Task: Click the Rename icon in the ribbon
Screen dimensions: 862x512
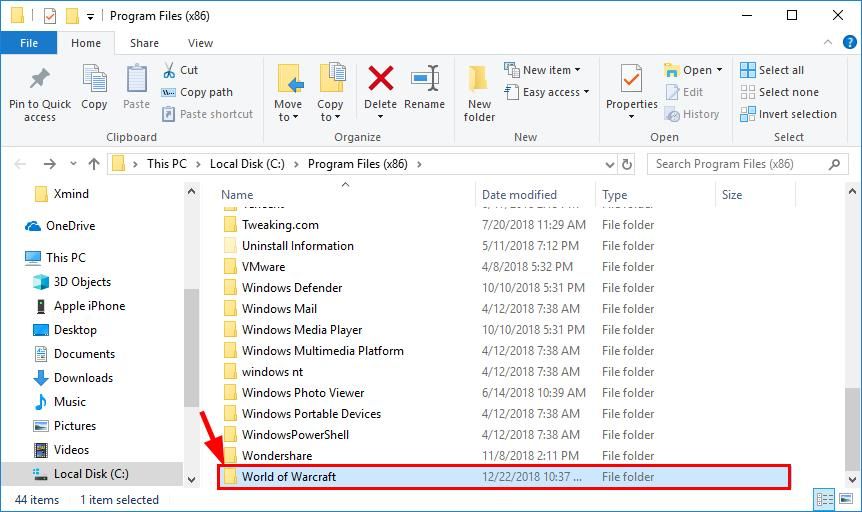Action: pyautogui.click(x=425, y=80)
